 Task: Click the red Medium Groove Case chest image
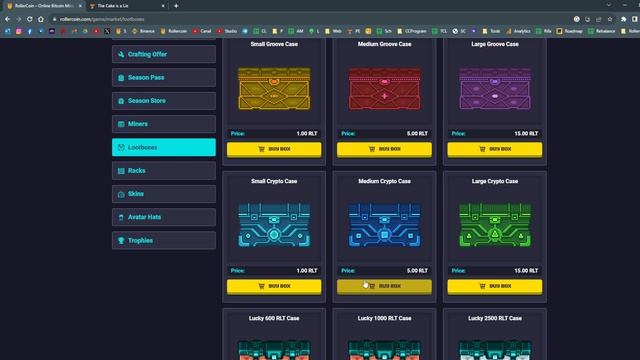pos(384,89)
